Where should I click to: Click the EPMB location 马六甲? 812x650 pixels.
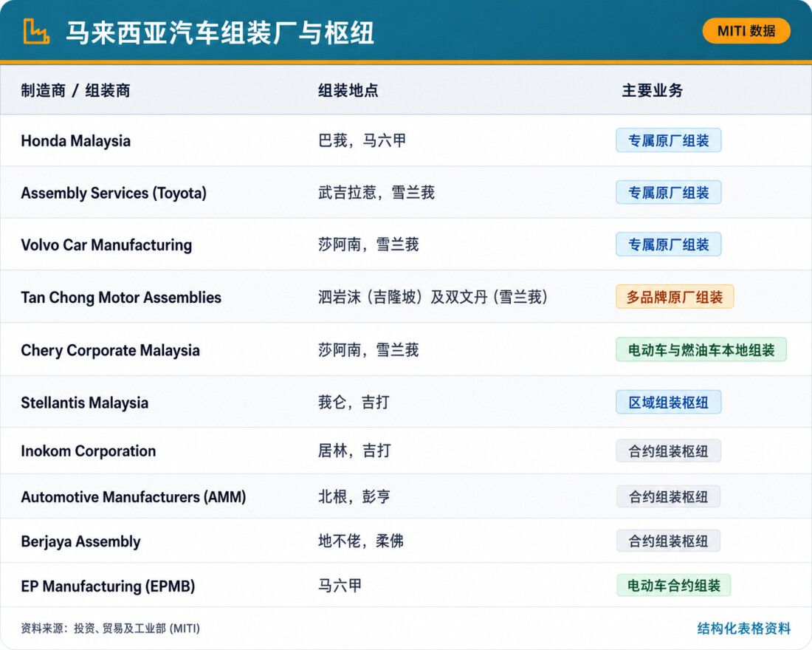coord(340,586)
